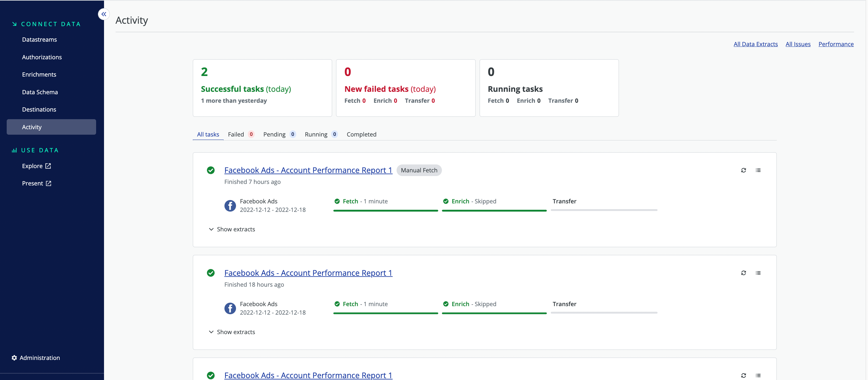
Task: Collapse the sidebar with double-chevron icon
Action: (104, 14)
